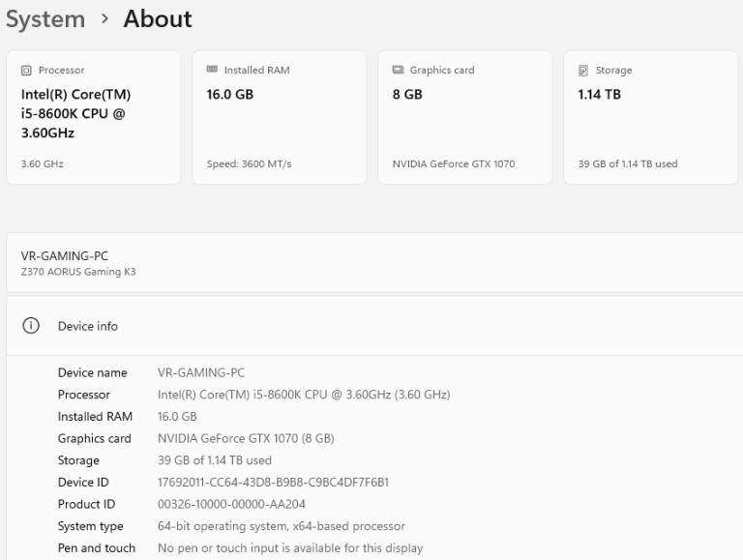Go back to System via breadcrumb

(x=45, y=19)
